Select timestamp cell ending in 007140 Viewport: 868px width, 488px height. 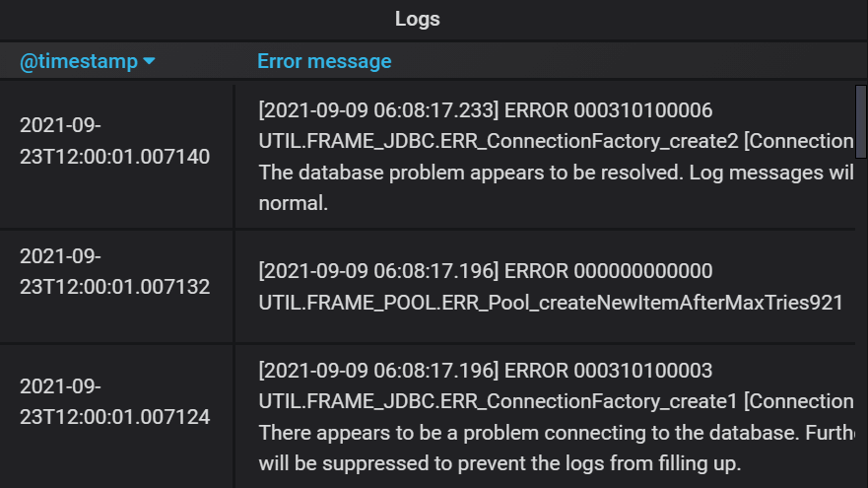coord(115,141)
